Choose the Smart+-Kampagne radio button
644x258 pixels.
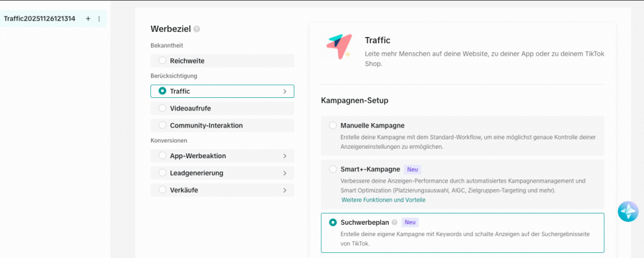coord(333,169)
